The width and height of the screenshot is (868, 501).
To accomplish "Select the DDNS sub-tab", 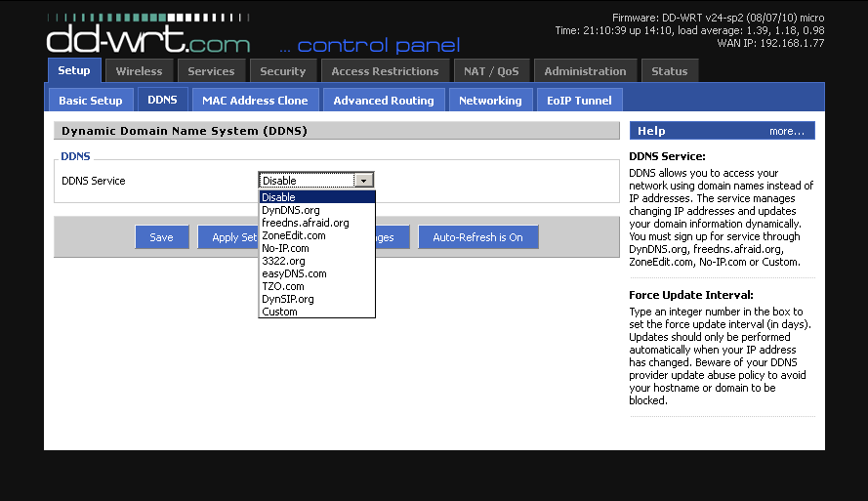I will [x=162, y=100].
